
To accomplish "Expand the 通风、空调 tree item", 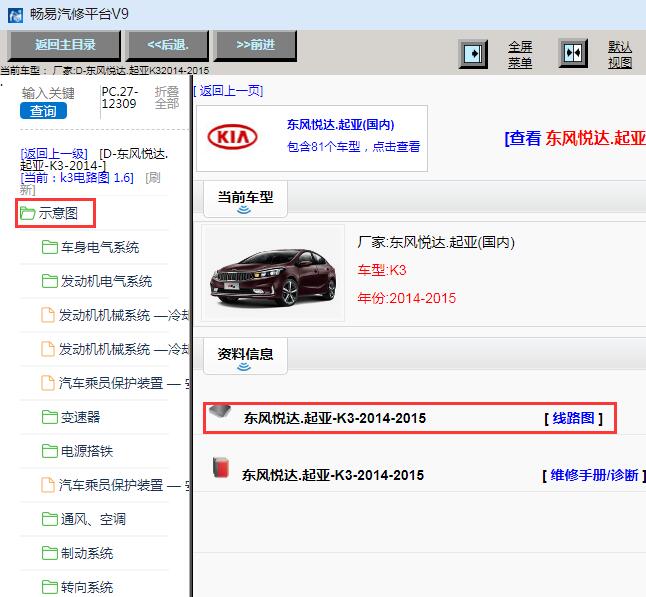I will (93, 519).
